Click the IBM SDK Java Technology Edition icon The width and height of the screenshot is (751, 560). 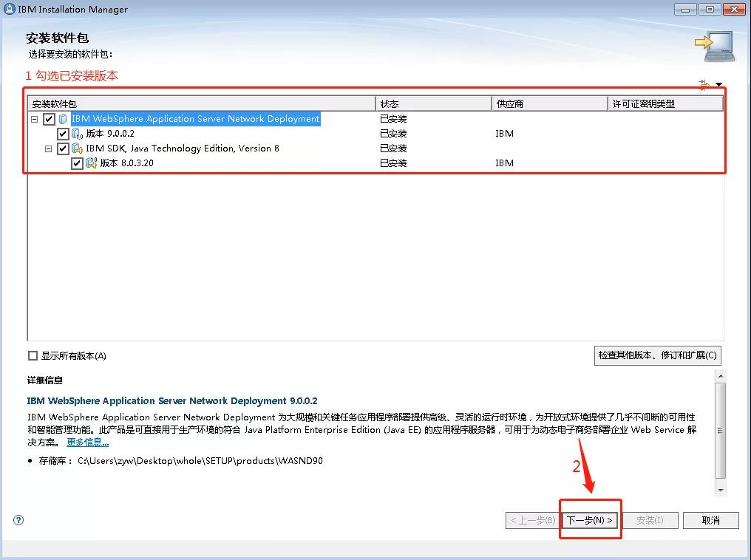[x=77, y=148]
